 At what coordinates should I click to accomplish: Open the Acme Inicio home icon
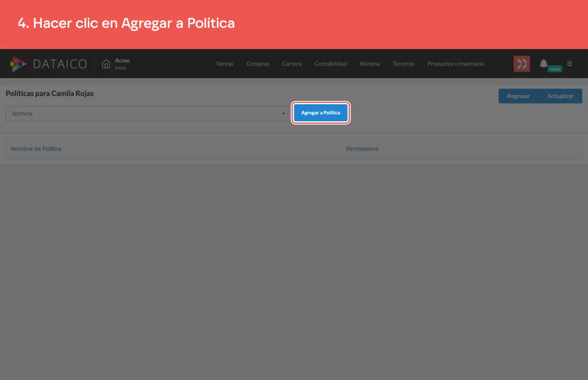click(106, 64)
